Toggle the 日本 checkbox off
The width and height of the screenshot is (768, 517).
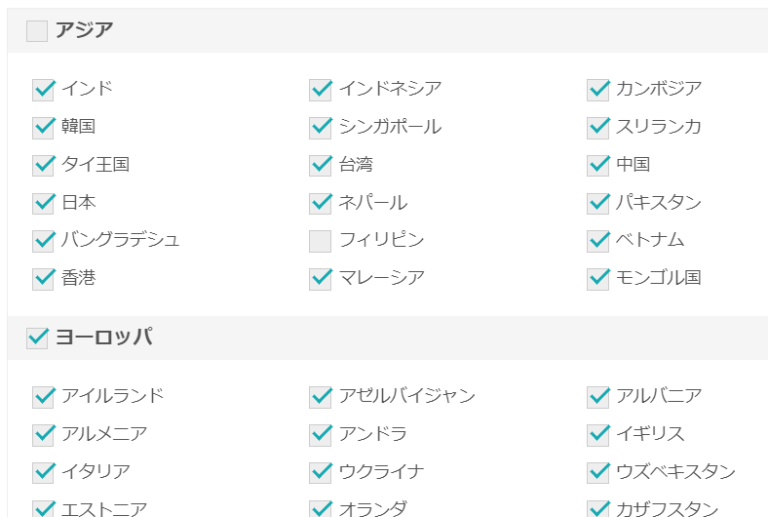coord(43,203)
